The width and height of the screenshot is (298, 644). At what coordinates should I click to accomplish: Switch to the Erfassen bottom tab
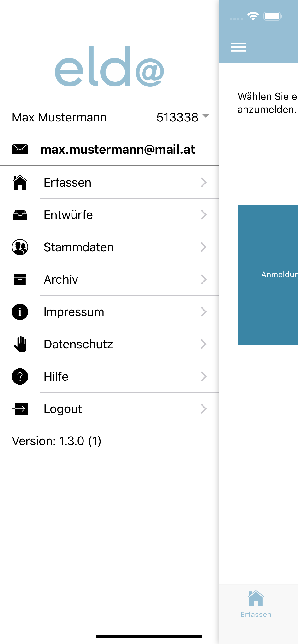256,604
